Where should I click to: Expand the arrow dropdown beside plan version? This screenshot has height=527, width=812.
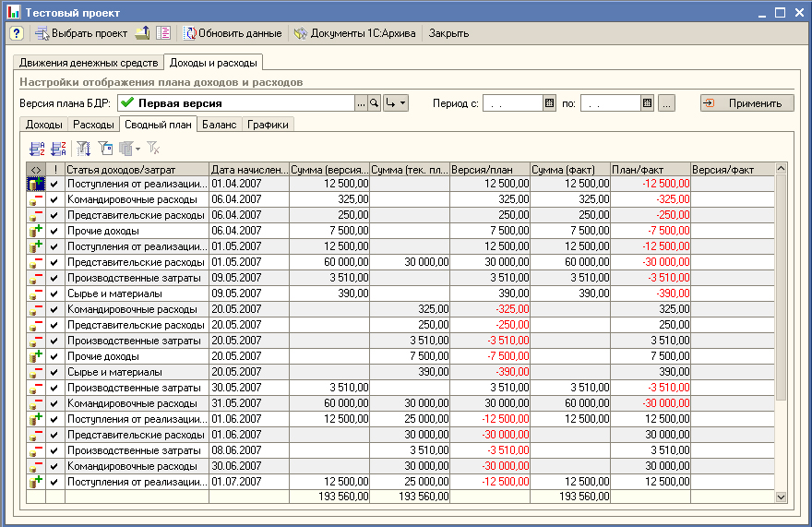(x=396, y=103)
